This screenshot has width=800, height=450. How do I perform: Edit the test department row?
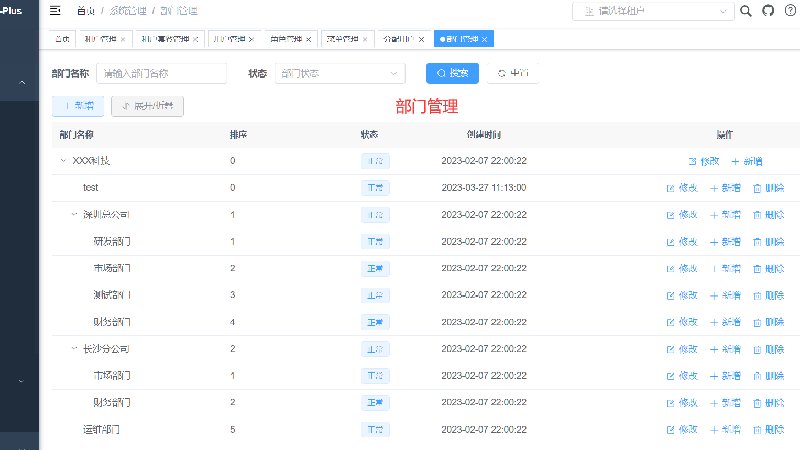(682, 188)
